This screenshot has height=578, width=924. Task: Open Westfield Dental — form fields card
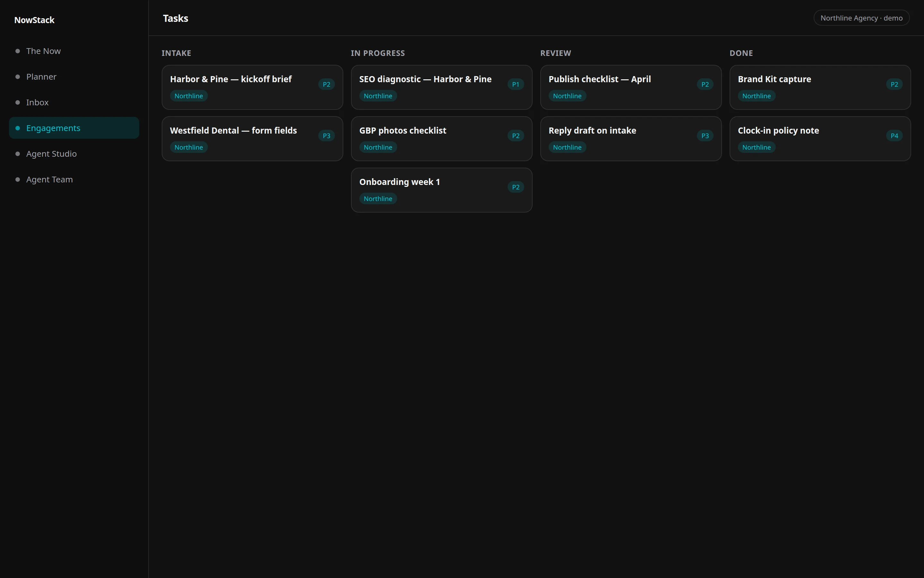tap(252, 139)
